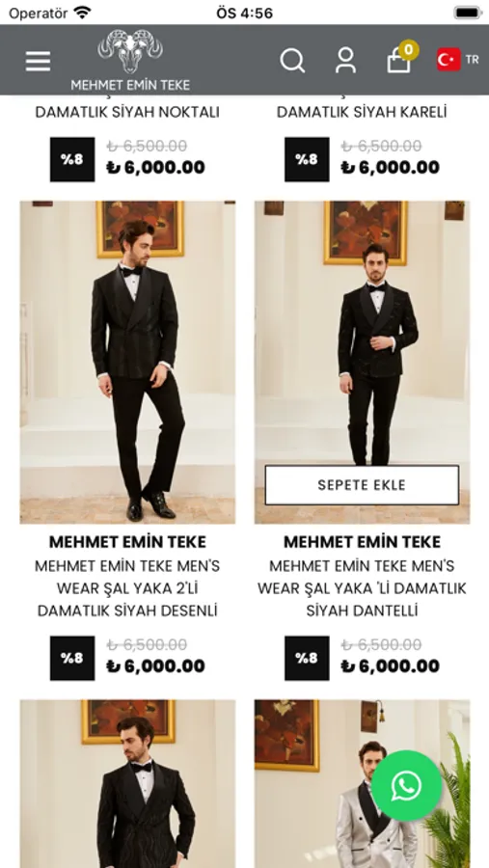Open the user account icon
Viewport: 489px width, 868px height.
pos(345,60)
